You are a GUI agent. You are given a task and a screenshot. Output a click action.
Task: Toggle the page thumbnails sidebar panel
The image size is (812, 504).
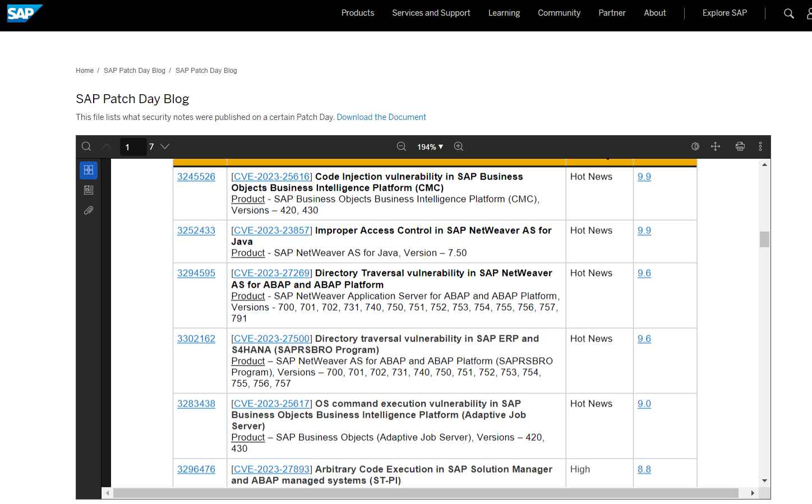coord(88,169)
